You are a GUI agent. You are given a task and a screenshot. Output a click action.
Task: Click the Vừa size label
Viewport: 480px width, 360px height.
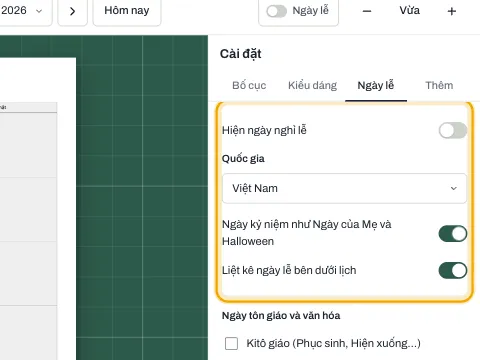tap(410, 11)
